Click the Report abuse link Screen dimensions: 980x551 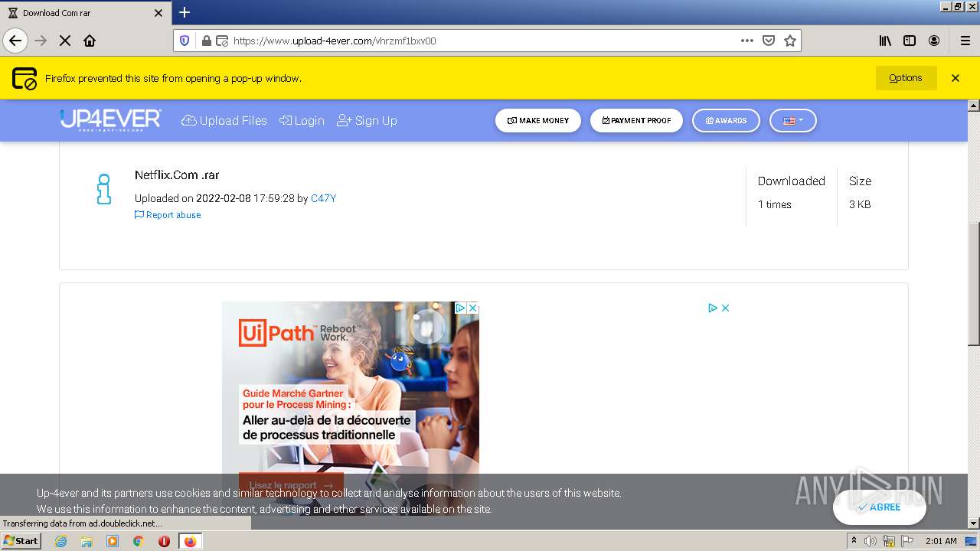(x=168, y=215)
